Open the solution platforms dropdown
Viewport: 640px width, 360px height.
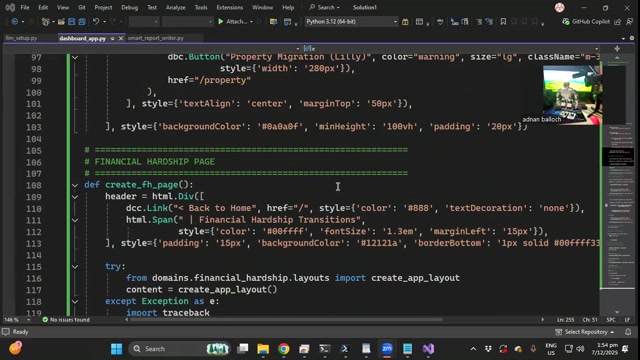[188, 22]
